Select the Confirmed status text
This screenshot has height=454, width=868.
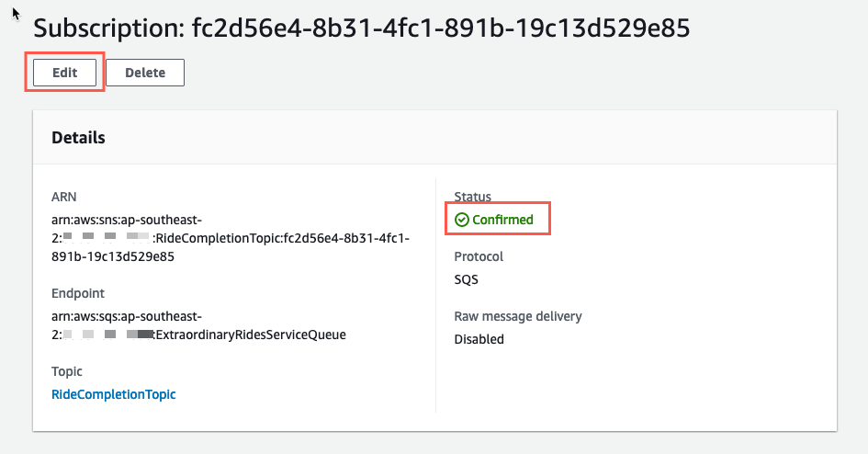[x=502, y=220]
